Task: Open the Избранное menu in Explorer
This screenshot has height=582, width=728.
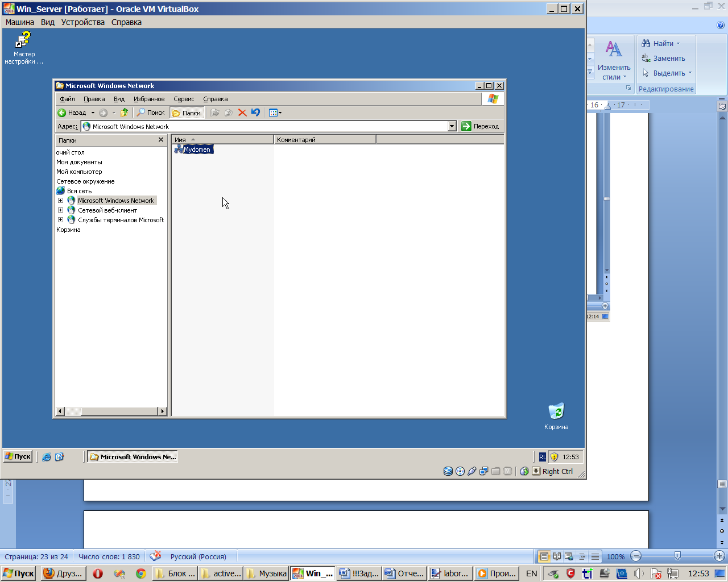Action: click(x=149, y=99)
